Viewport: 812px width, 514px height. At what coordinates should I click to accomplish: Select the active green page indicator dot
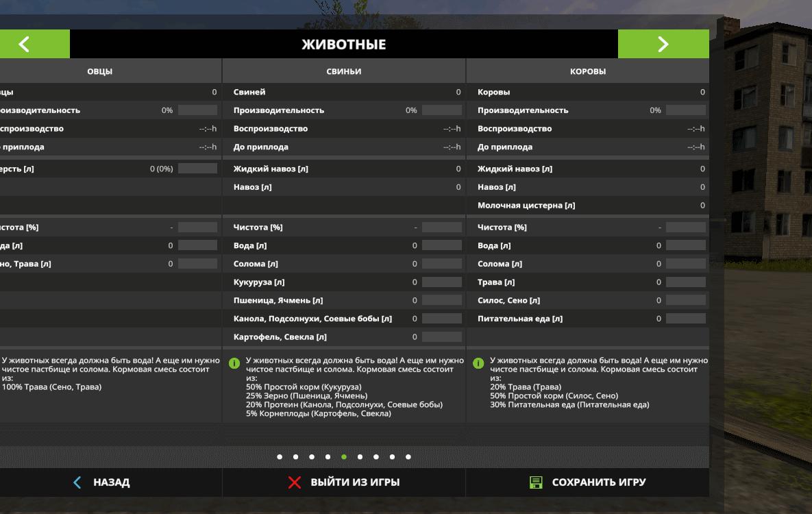(344, 456)
